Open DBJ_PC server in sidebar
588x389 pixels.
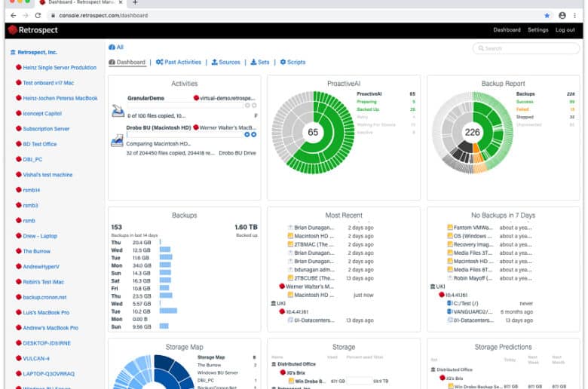pyautogui.click(x=32, y=159)
